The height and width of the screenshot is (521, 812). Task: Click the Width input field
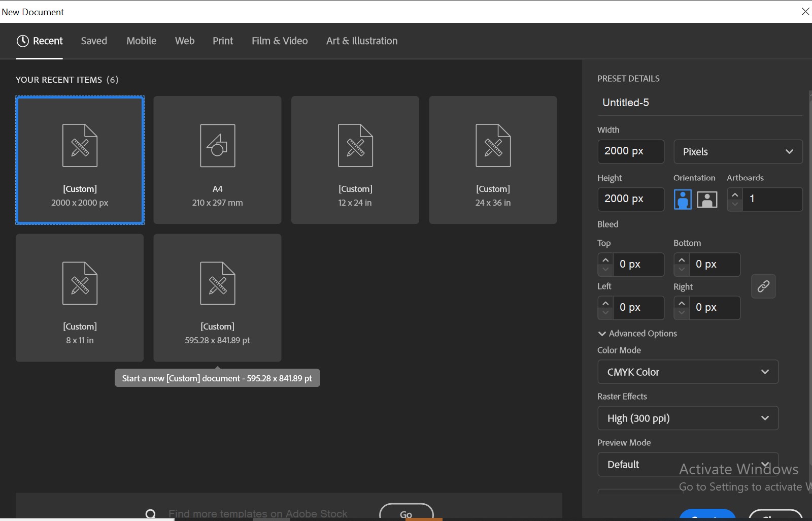coord(631,151)
